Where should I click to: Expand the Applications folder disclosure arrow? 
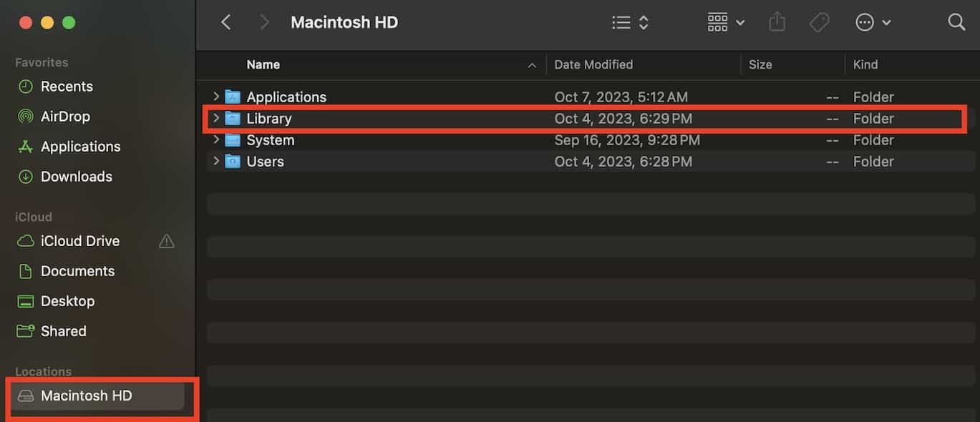point(216,97)
